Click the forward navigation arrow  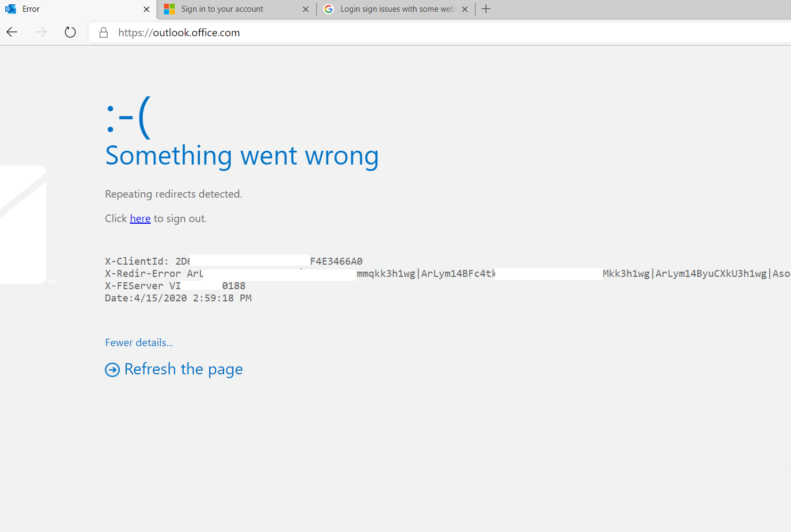coord(41,32)
